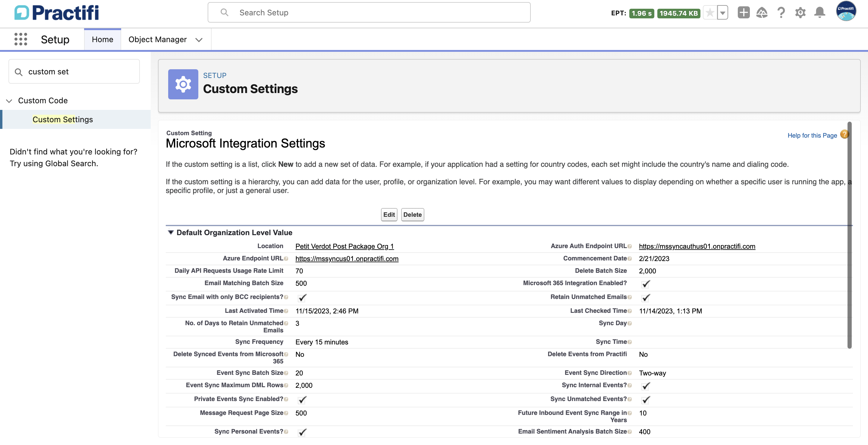Click Sync Email with only BCC recipients checkmark
The height and width of the screenshot is (445, 868).
click(302, 298)
